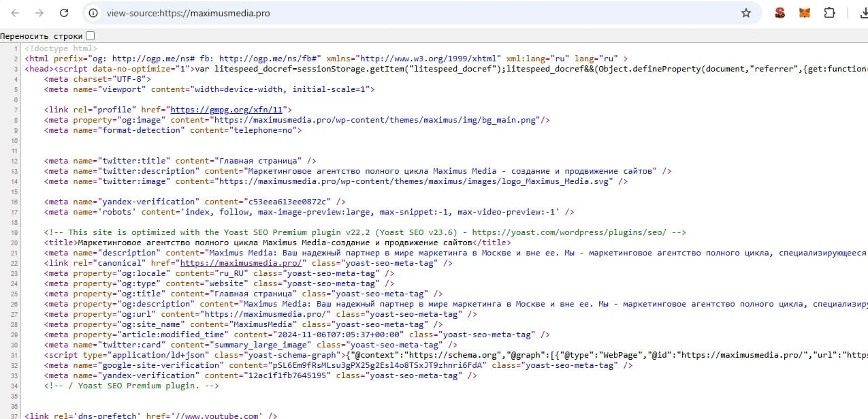Click the og:site_name "MaximusMedia" line
868x419 pixels.
click(243, 324)
